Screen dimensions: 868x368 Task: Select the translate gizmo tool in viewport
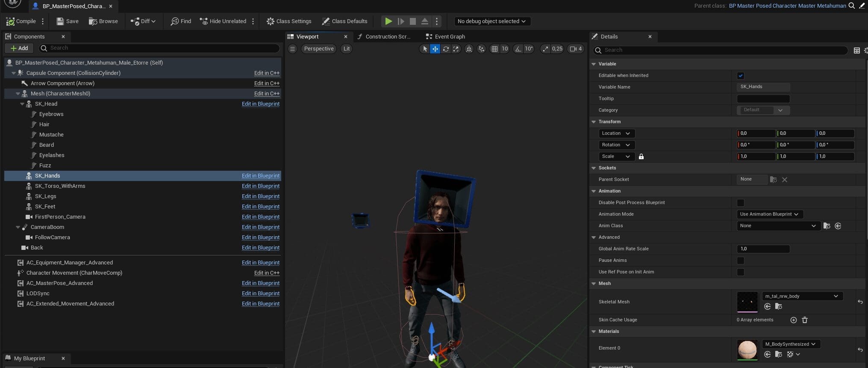point(435,49)
